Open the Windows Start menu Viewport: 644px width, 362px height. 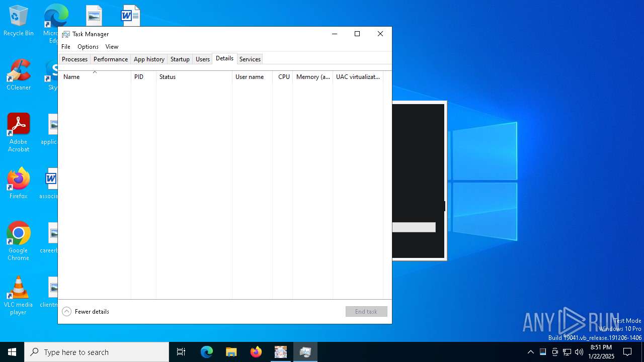(x=12, y=352)
